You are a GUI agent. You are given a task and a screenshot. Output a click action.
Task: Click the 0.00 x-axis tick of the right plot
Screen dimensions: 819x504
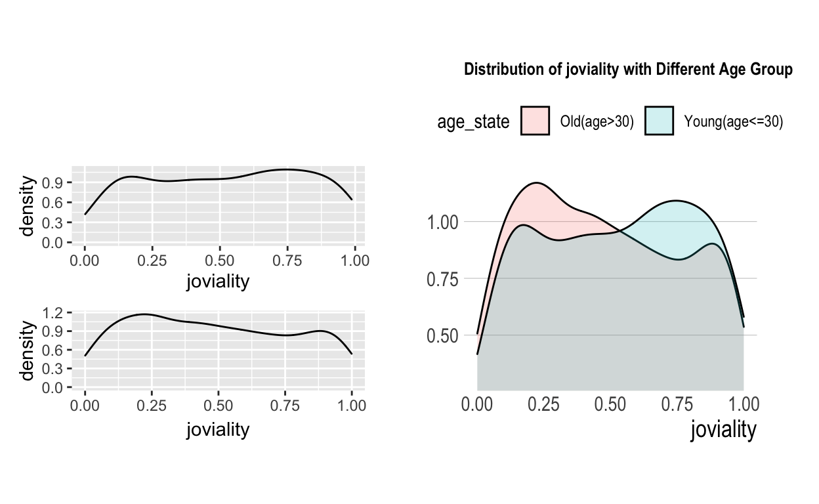tap(477, 405)
